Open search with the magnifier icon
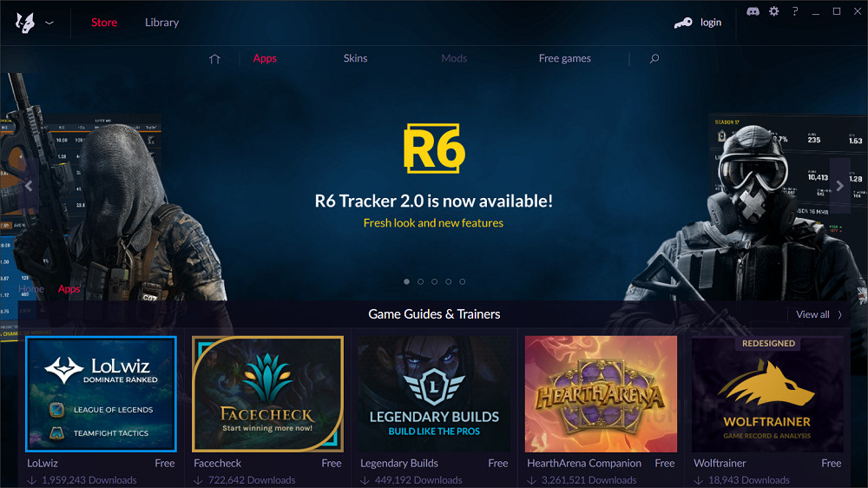 pyautogui.click(x=654, y=59)
